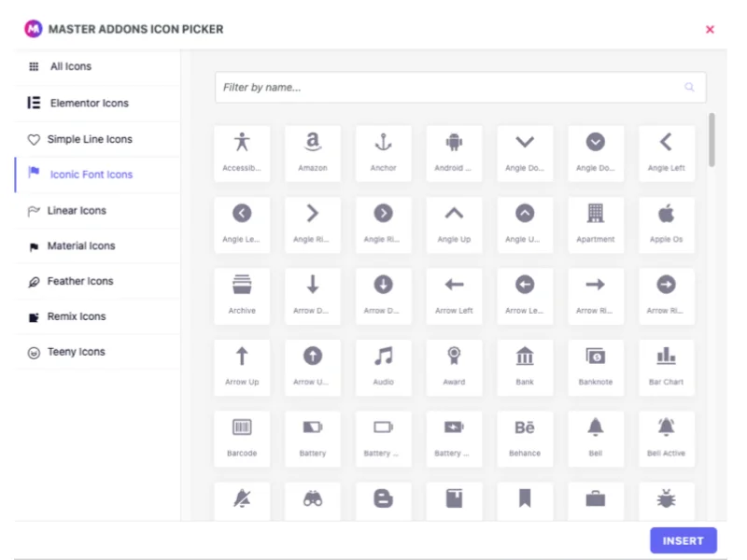Select the circled Arrow Left icon
This screenshot has width=747, height=560.
pyautogui.click(x=525, y=296)
